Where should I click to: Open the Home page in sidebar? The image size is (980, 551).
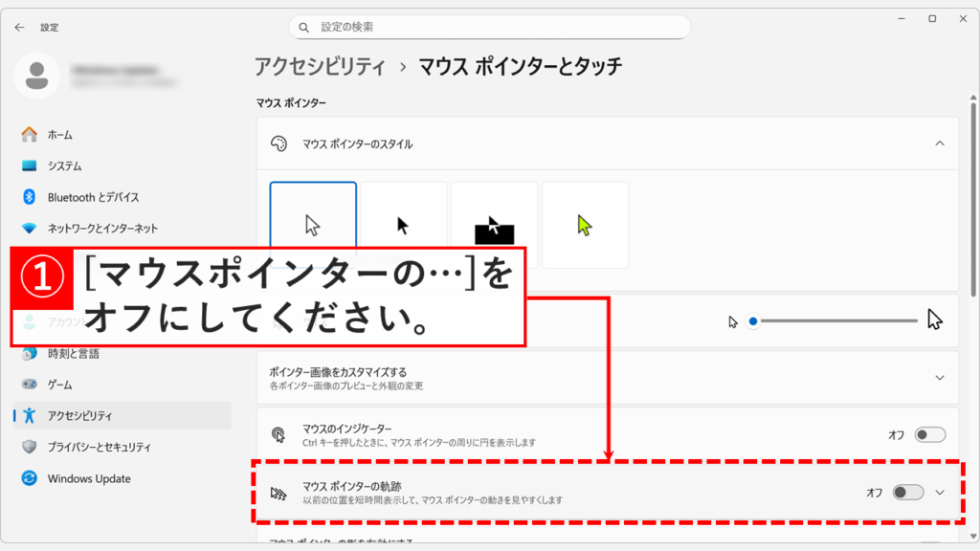(x=59, y=135)
